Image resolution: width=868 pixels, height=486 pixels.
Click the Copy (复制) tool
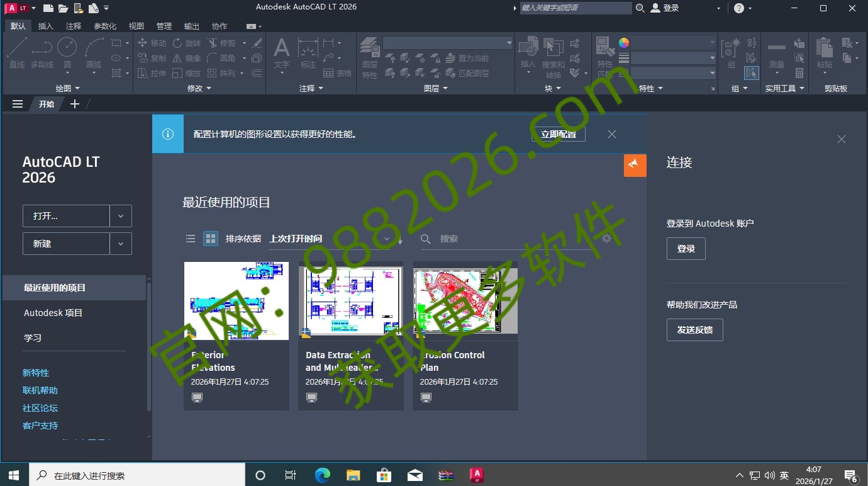pos(152,58)
